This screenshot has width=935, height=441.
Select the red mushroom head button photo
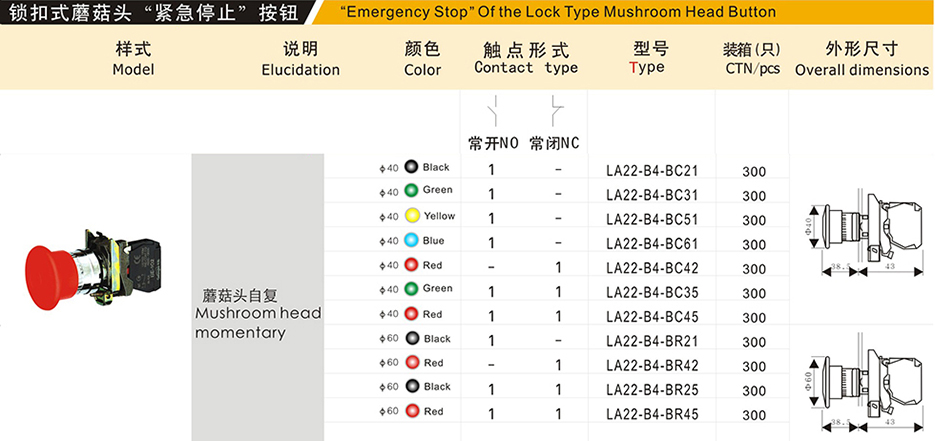[x=93, y=269]
